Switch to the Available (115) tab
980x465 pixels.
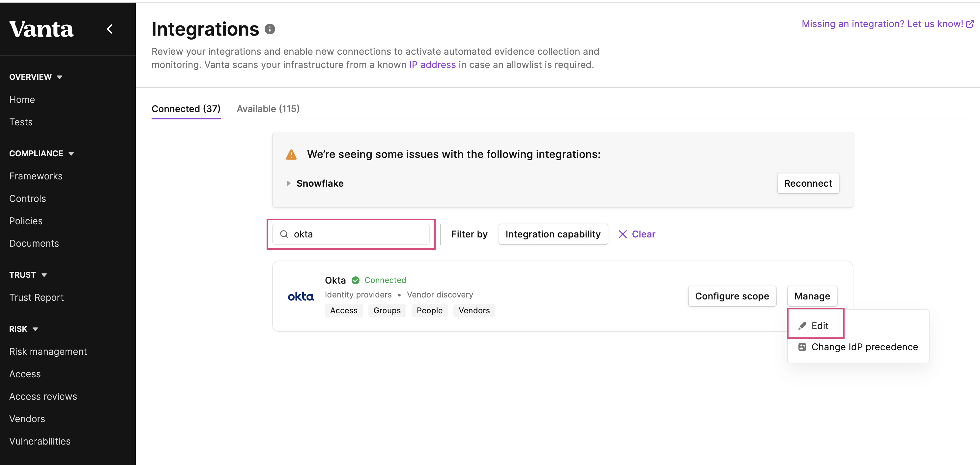[268, 109]
